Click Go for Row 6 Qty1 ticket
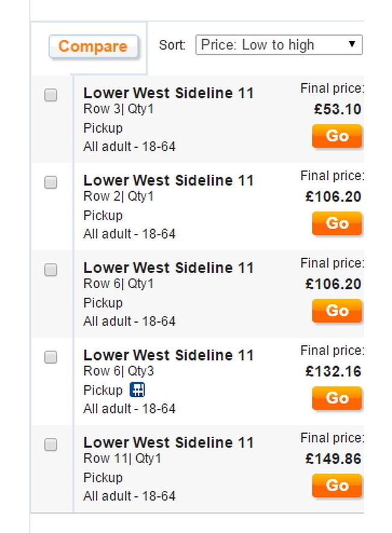The width and height of the screenshot is (392, 533). 337,311
